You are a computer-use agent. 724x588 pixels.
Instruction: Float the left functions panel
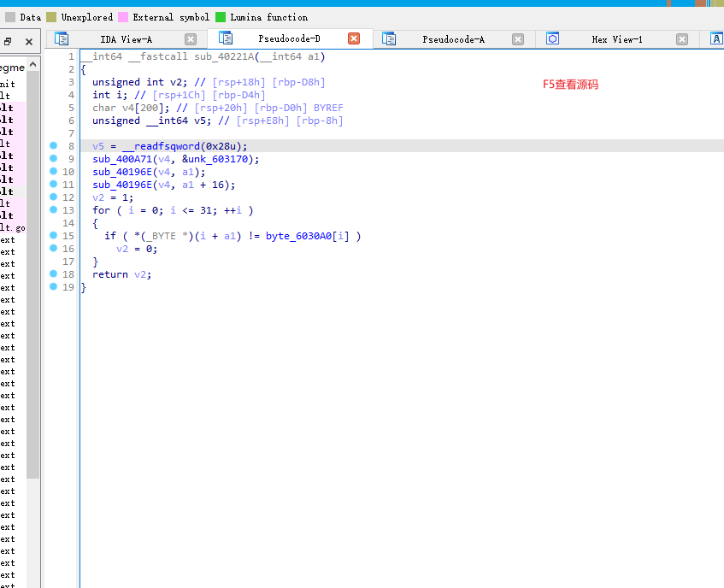point(8,42)
